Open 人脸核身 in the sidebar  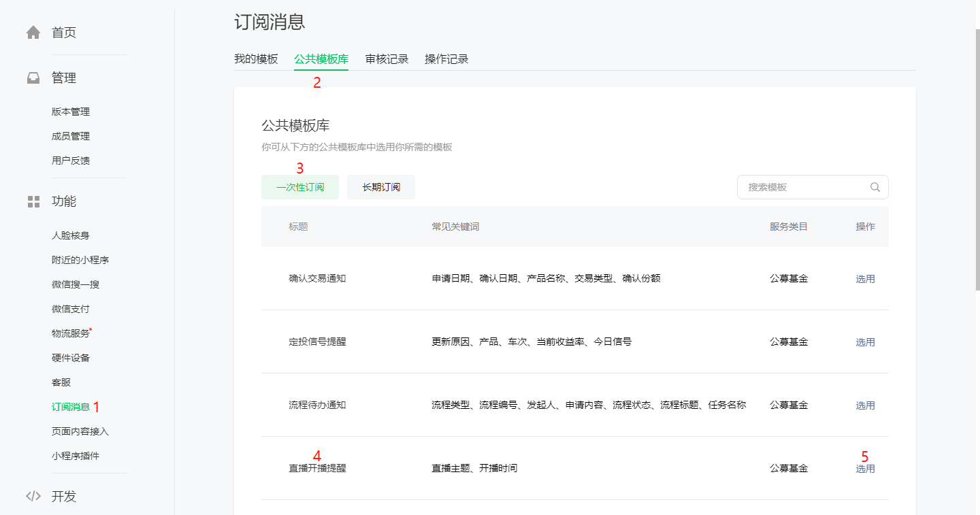[71, 235]
